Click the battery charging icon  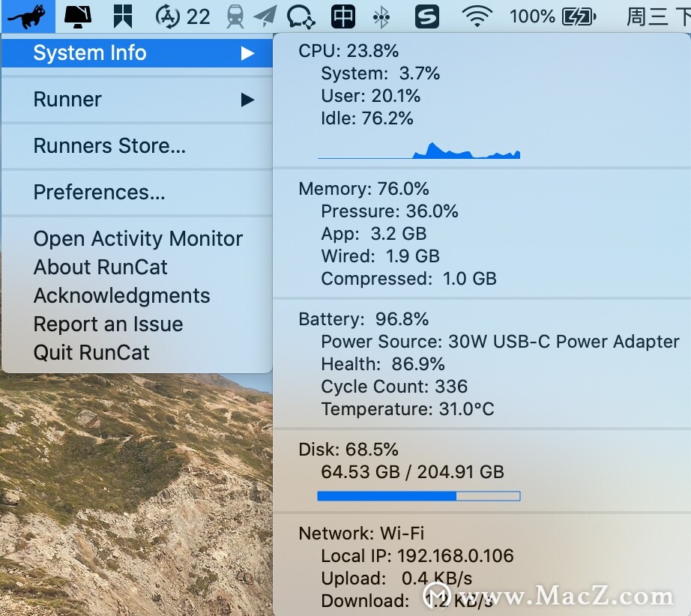click(578, 15)
